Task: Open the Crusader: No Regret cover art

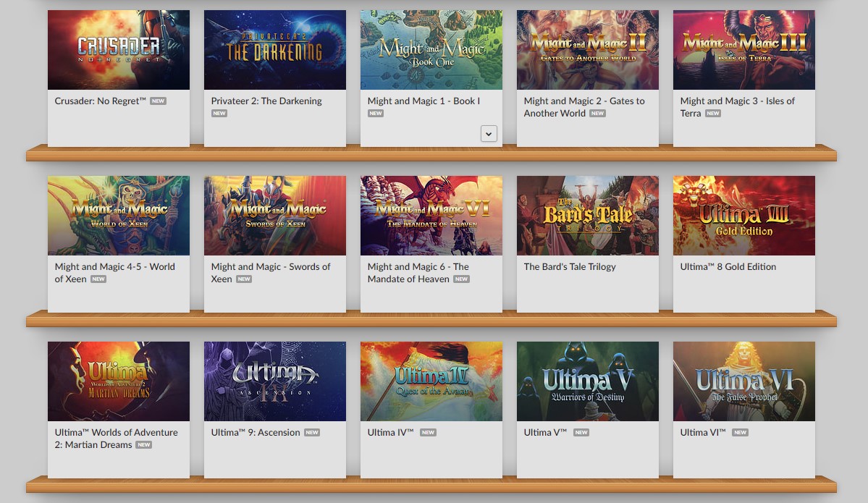Action: (119, 50)
